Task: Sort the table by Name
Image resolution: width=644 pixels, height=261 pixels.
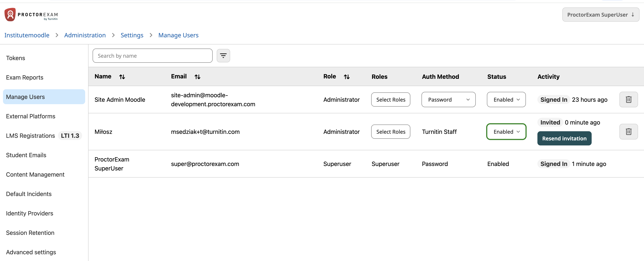Action: pyautogui.click(x=122, y=77)
